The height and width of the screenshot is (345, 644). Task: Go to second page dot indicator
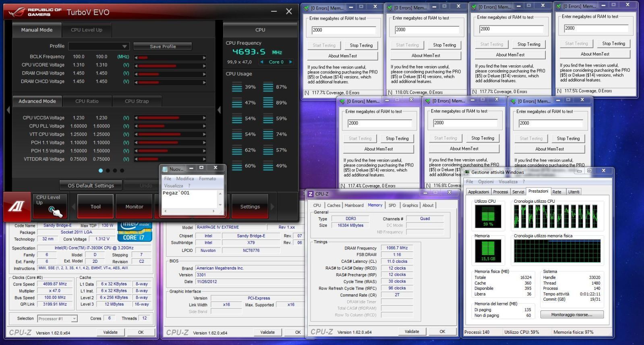pos(108,170)
